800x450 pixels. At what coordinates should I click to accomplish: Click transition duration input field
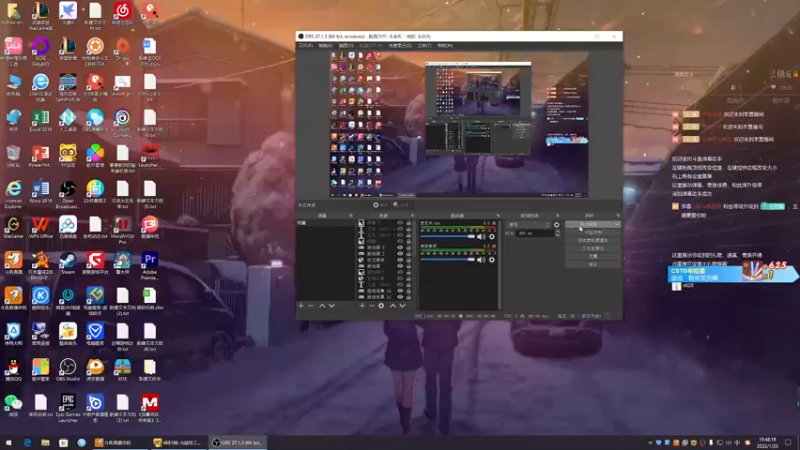(535, 233)
